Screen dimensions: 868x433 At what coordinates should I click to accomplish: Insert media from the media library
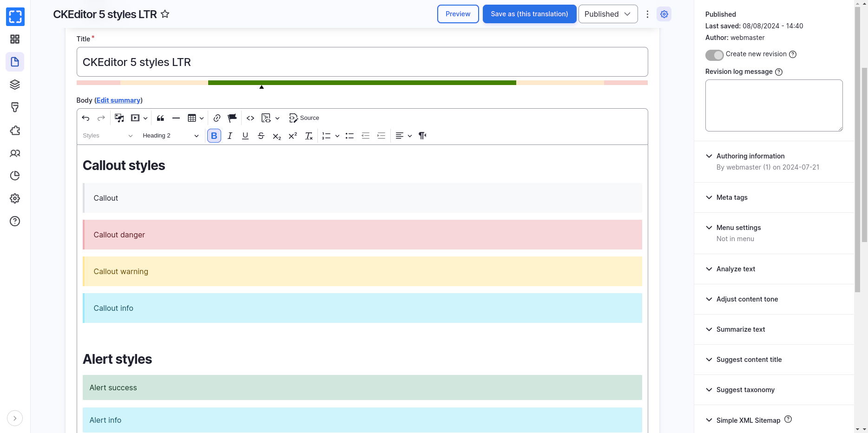(119, 118)
